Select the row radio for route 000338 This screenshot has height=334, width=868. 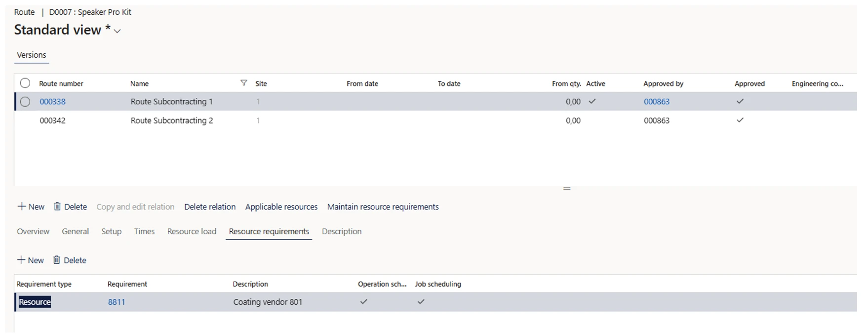(25, 102)
